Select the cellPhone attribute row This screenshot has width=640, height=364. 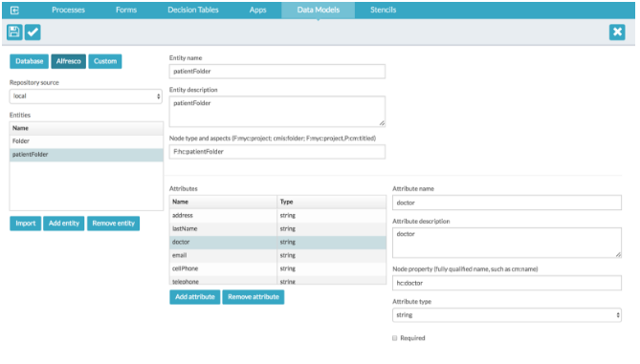[277, 268]
